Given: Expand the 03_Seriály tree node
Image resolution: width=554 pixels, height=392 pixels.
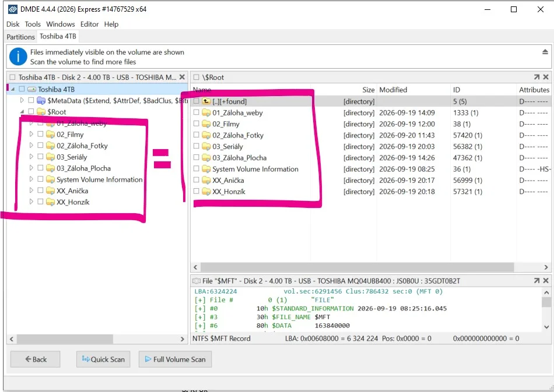Looking at the screenshot, I should click(x=31, y=156).
